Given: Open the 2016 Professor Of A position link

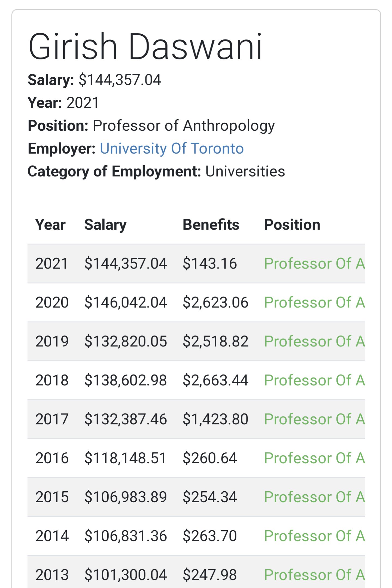Looking at the screenshot, I should [x=314, y=458].
